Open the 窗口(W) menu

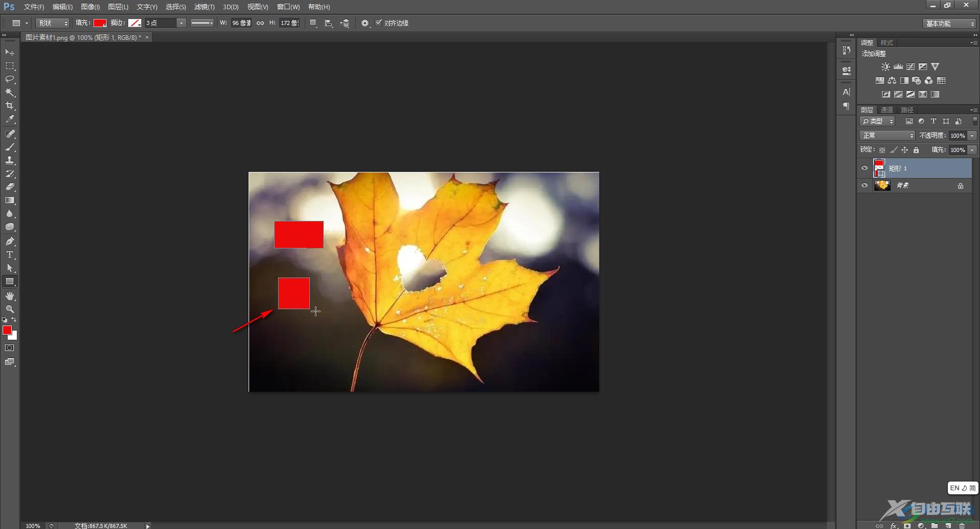pos(288,7)
